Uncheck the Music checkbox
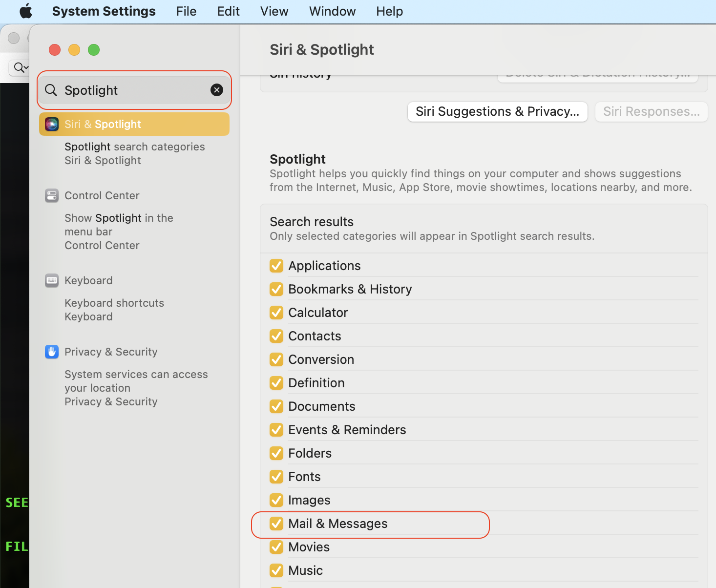The height and width of the screenshot is (588, 716). pos(276,570)
